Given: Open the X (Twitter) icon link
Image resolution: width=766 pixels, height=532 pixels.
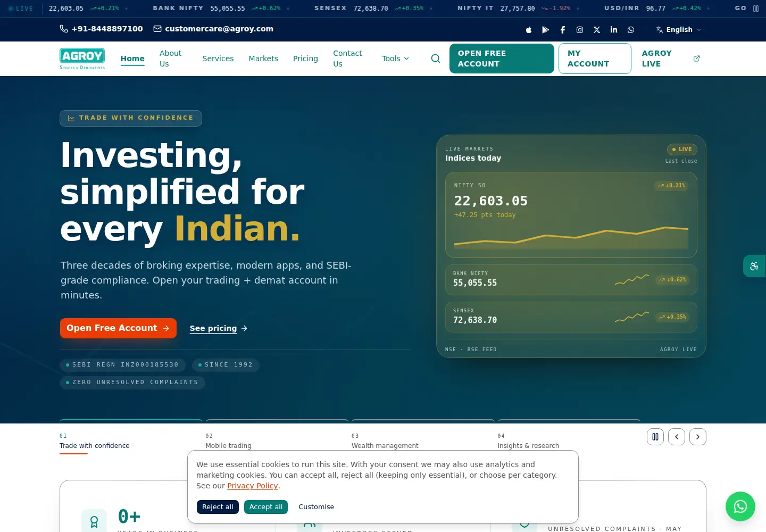Looking at the screenshot, I should click(597, 30).
